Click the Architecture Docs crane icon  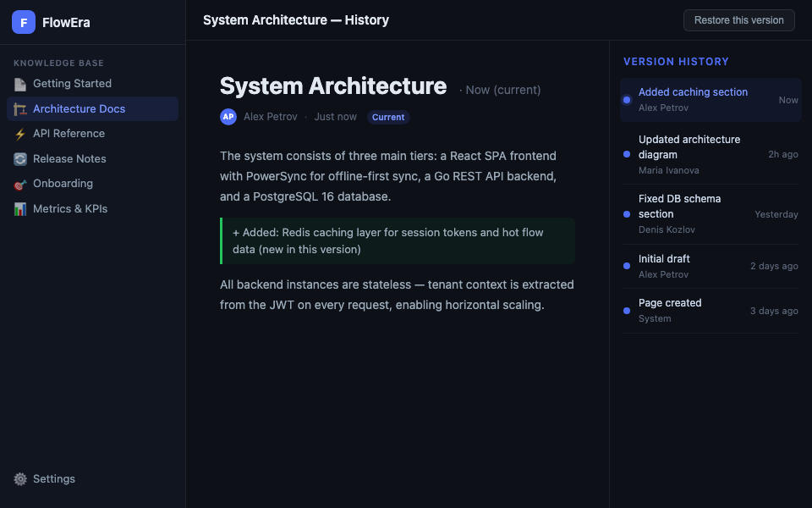(x=20, y=109)
